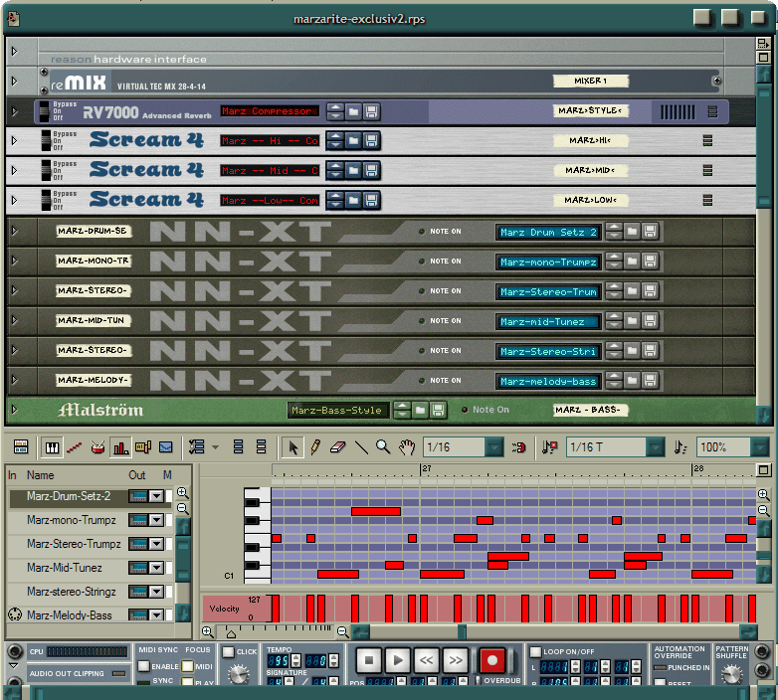Click the Pattern Shuffle knob

(x=732, y=675)
